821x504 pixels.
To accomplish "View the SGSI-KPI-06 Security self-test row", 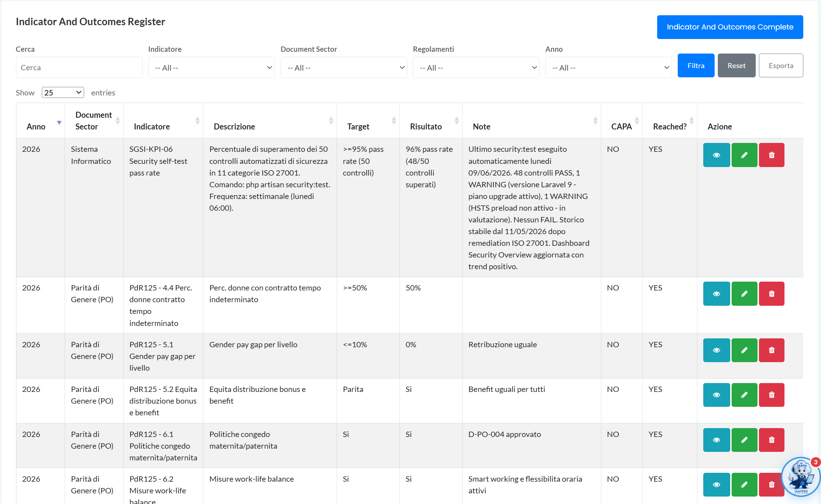I will (x=716, y=155).
